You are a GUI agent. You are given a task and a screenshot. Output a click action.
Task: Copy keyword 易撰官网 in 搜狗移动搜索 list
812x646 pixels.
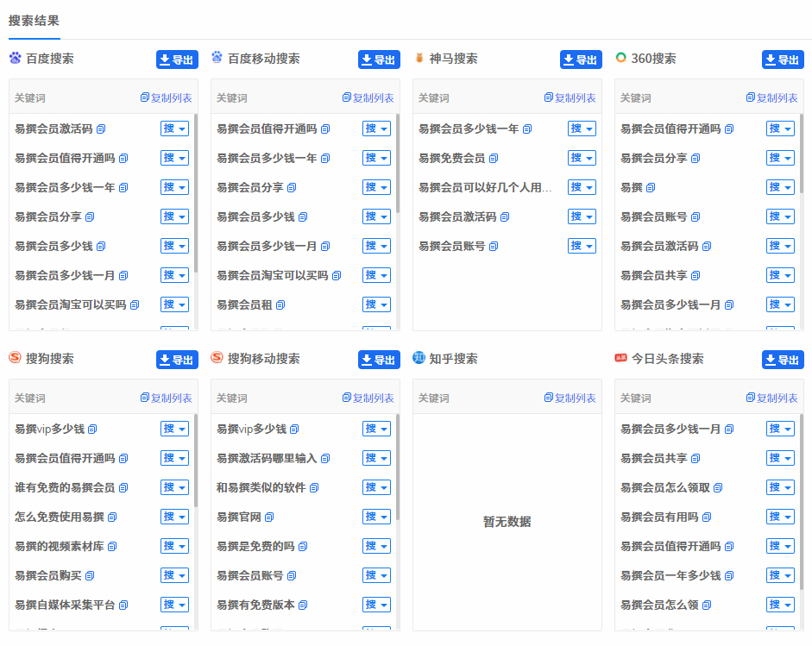point(268,517)
